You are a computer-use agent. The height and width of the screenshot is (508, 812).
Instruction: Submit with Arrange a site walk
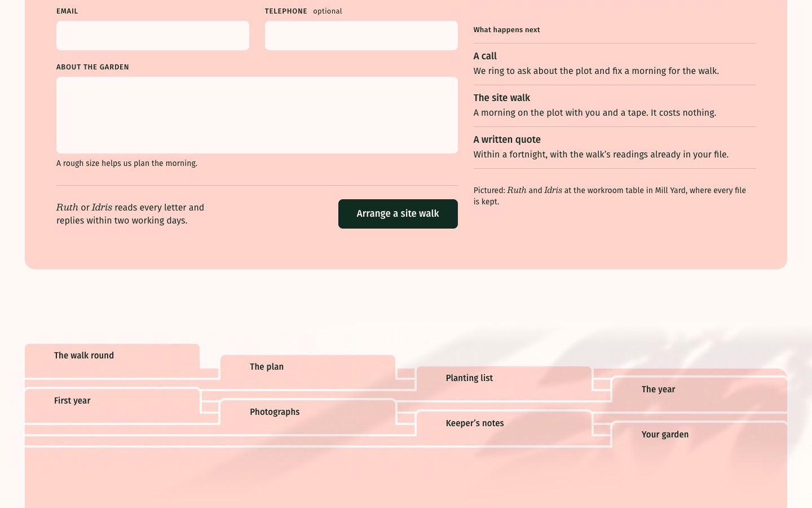point(398,214)
